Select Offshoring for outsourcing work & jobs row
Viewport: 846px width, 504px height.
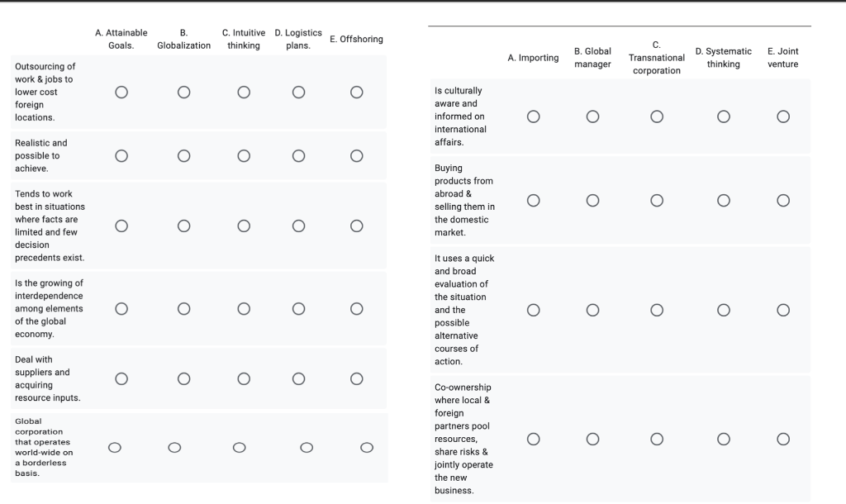tap(356, 92)
